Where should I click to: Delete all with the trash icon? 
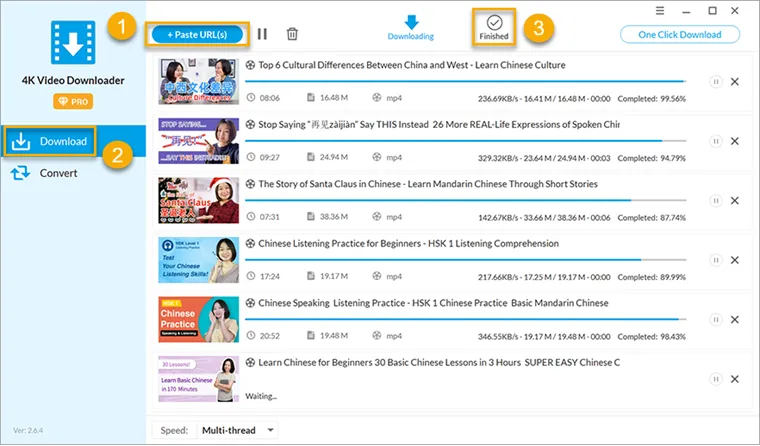292,34
